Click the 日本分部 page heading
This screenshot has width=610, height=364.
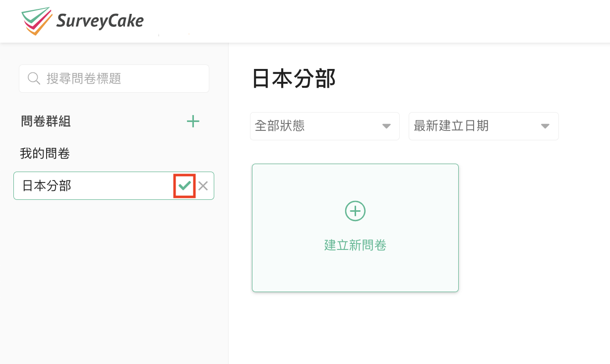[x=294, y=79]
